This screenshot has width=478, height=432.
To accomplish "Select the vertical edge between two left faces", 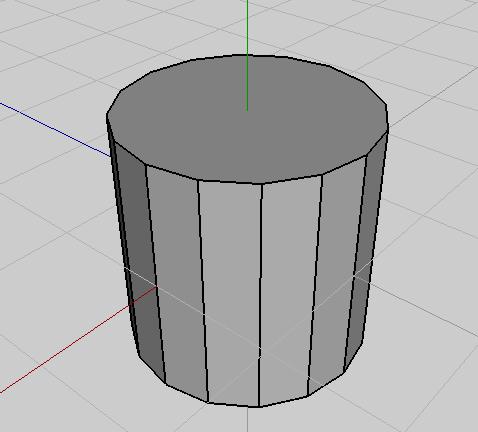I will pos(155,274).
